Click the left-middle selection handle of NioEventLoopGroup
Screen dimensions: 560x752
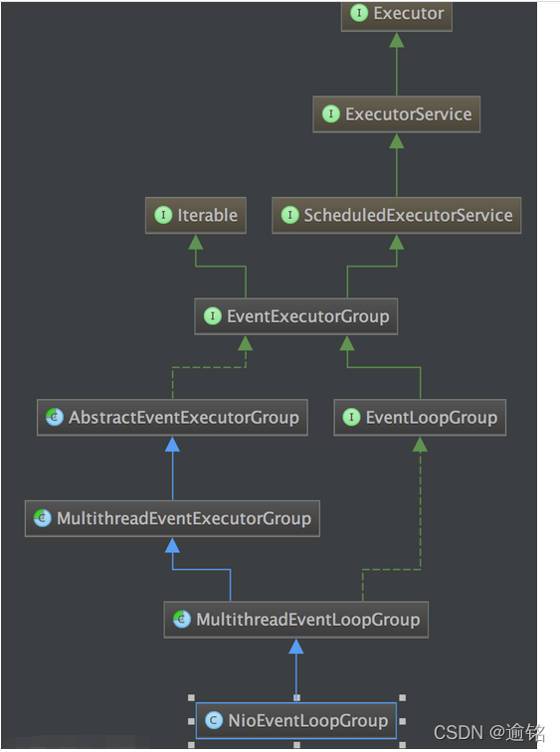(x=191, y=721)
